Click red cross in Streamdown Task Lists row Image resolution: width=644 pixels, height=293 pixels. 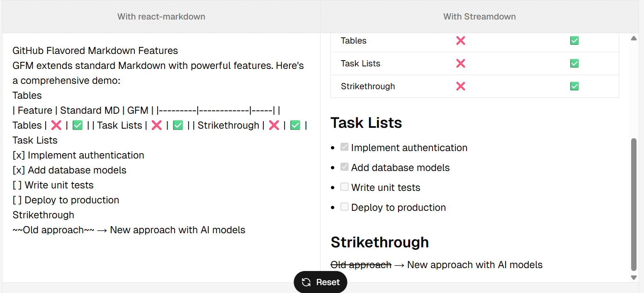[x=460, y=63]
